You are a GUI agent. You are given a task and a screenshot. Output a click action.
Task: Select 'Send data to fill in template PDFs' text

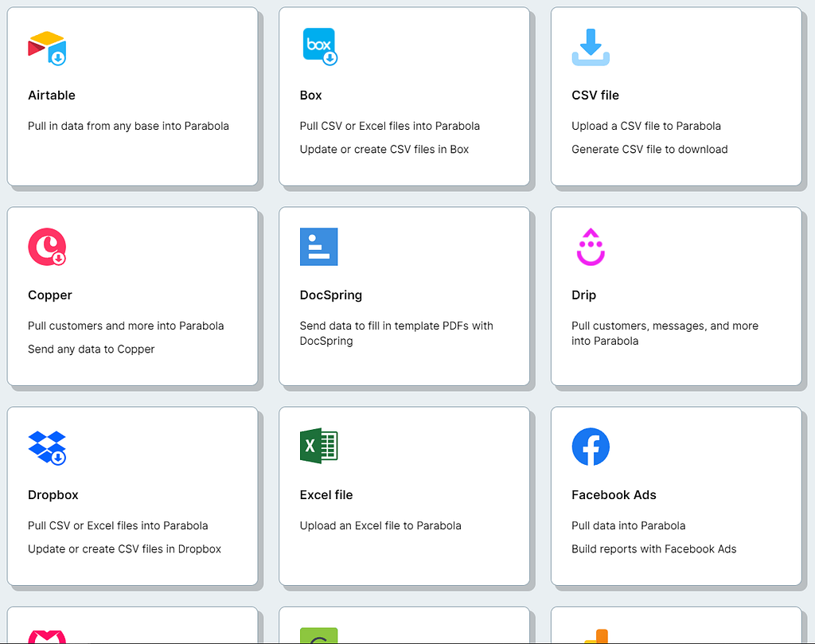[396, 334]
